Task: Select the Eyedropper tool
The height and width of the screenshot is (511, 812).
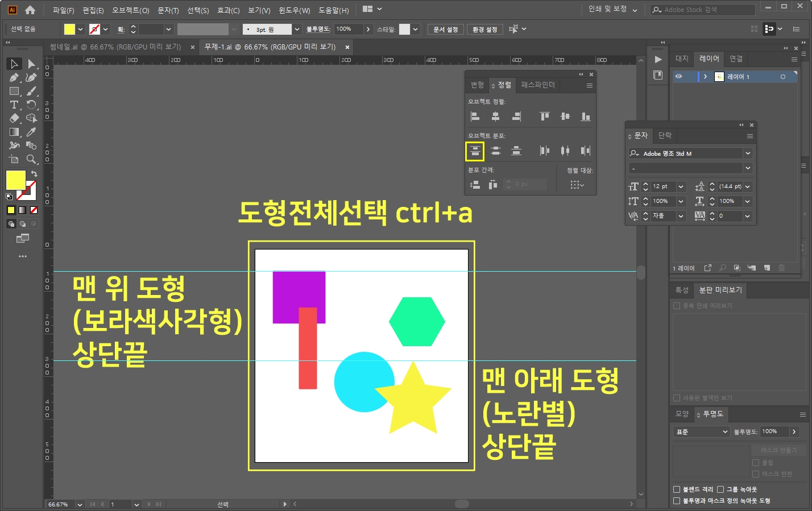Action: 32,132
